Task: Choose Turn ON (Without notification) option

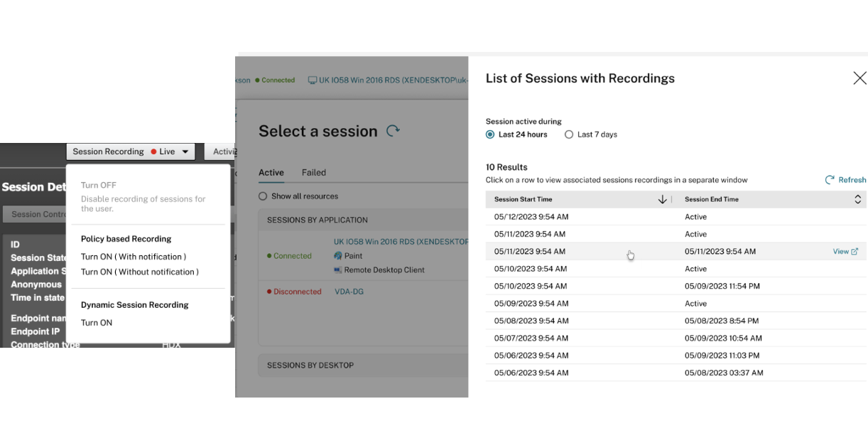Action: [x=140, y=272]
